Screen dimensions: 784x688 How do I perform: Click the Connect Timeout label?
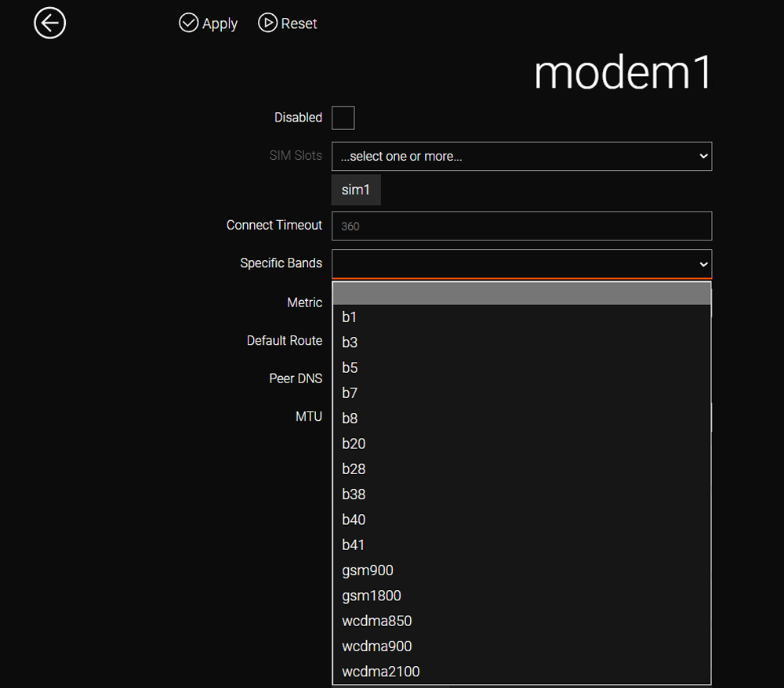tap(274, 226)
